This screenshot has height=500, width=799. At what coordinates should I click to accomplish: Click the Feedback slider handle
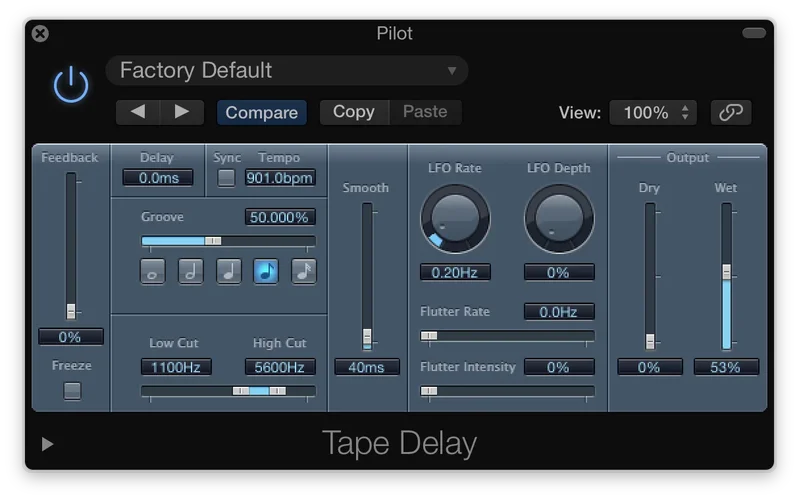[x=71, y=311]
